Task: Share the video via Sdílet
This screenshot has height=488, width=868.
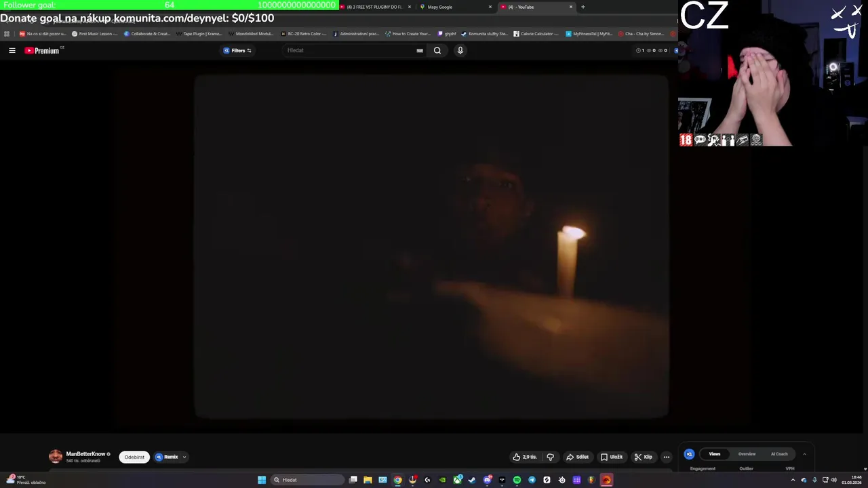Action: click(577, 457)
